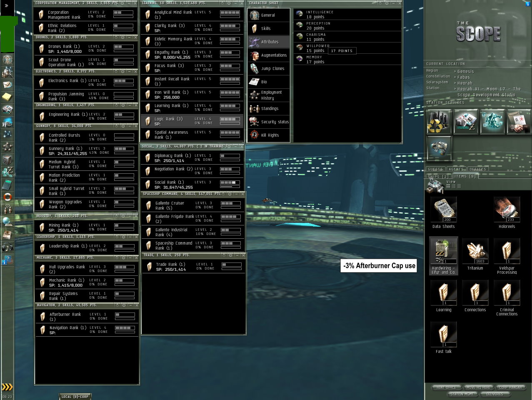Switch to the Ships [2] tab

(x=439, y=177)
